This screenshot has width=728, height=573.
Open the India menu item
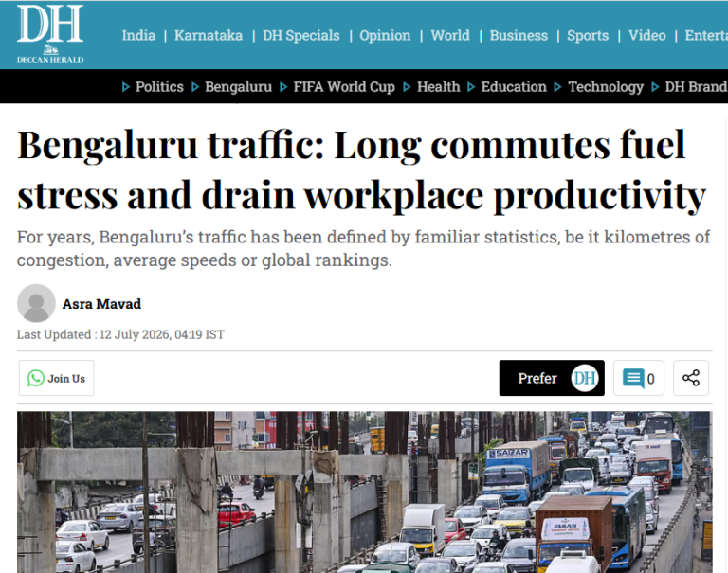[x=138, y=35]
